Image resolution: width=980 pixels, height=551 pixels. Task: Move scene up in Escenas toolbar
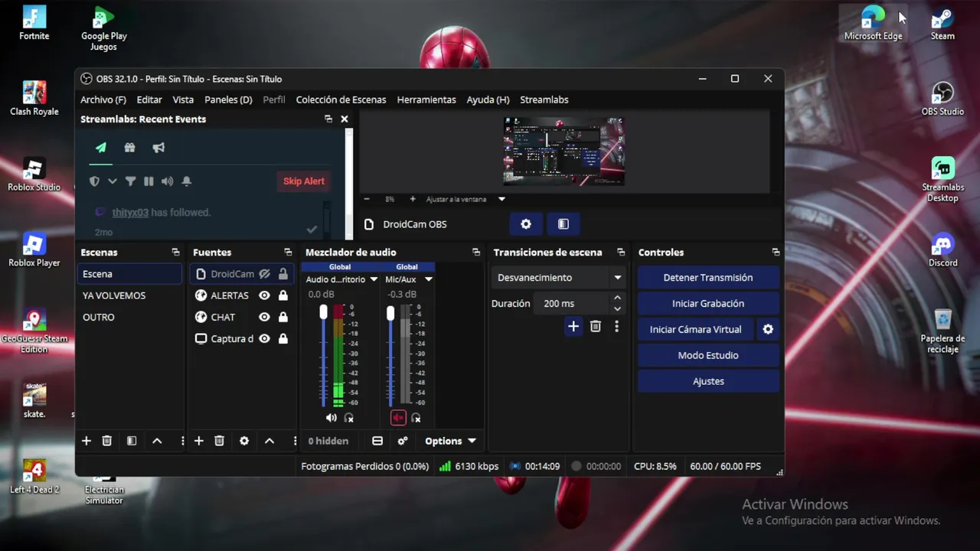coord(157,441)
